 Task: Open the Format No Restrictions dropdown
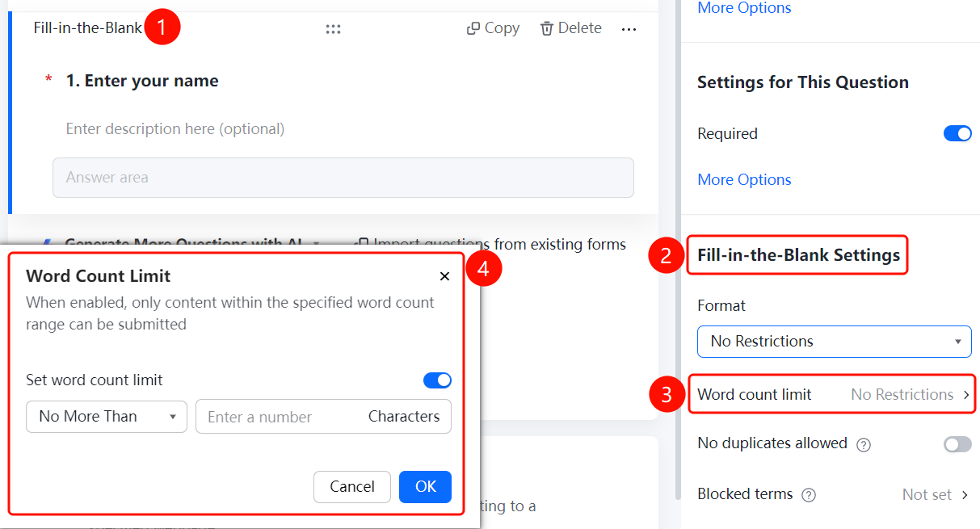(835, 342)
